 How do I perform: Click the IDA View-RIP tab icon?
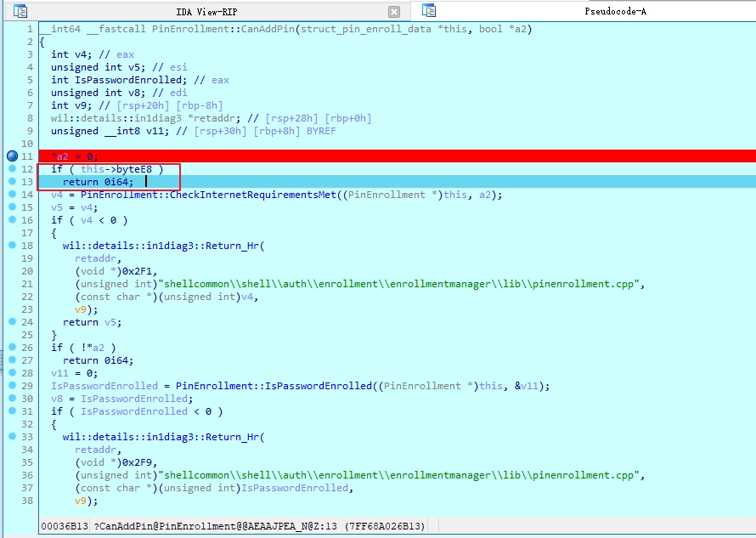pyautogui.click(x=20, y=11)
